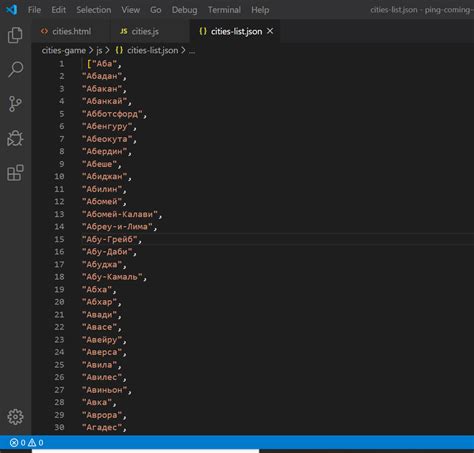This screenshot has width=474, height=453.
Task: Click the text "Абхар"
Action: (x=99, y=302)
